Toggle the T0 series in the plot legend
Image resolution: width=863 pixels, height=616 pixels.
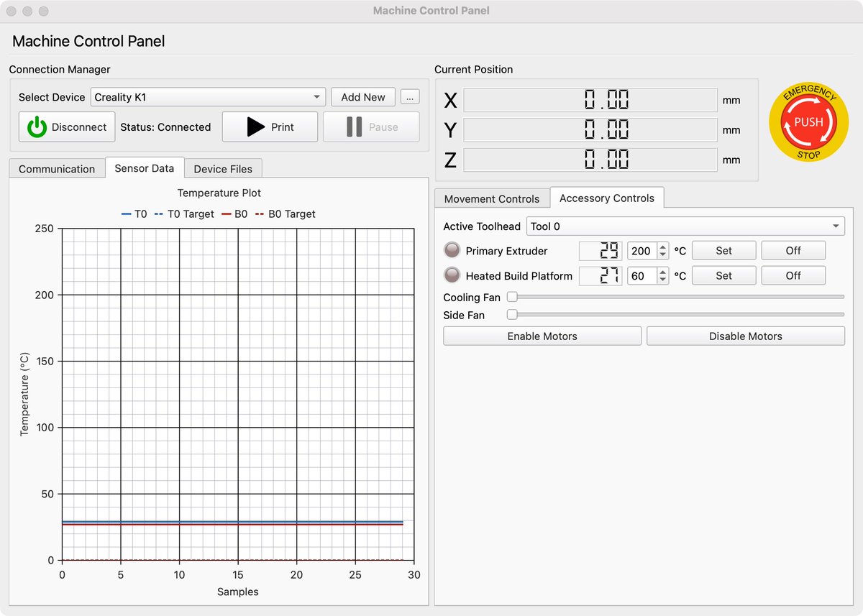click(x=134, y=214)
